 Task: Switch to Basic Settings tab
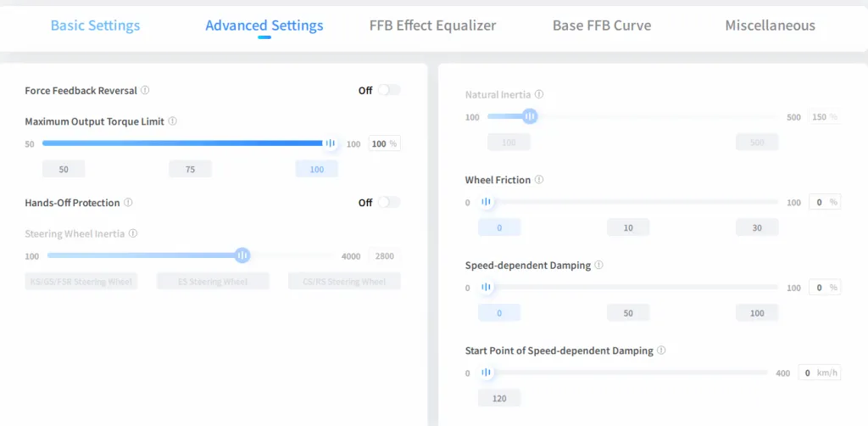pos(95,25)
